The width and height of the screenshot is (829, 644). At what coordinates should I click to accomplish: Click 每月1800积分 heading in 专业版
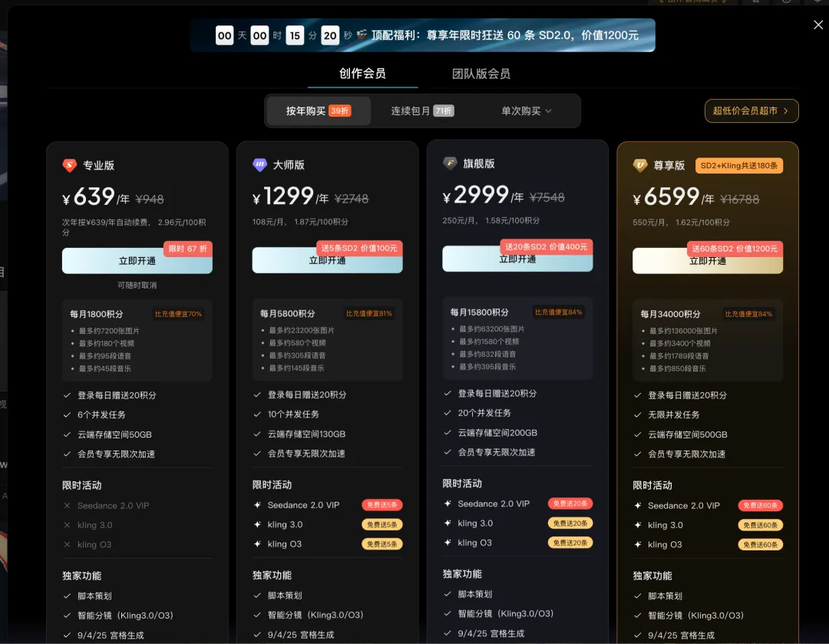[96, 314]
